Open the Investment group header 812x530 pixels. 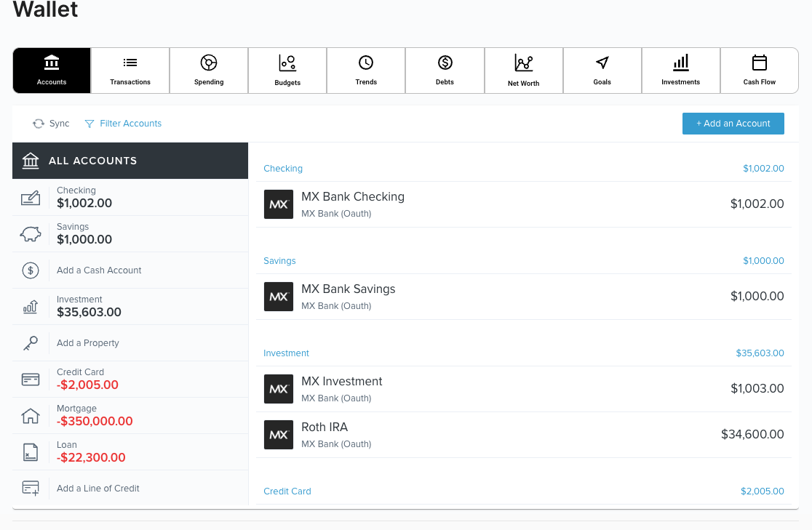(287, 353)
